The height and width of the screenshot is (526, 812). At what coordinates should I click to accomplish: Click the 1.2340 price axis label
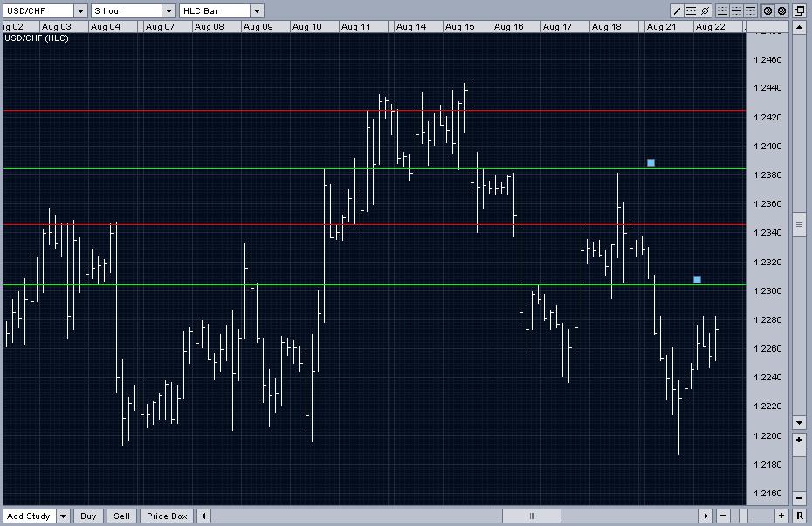pyautogui.click(x=768, y=233)
